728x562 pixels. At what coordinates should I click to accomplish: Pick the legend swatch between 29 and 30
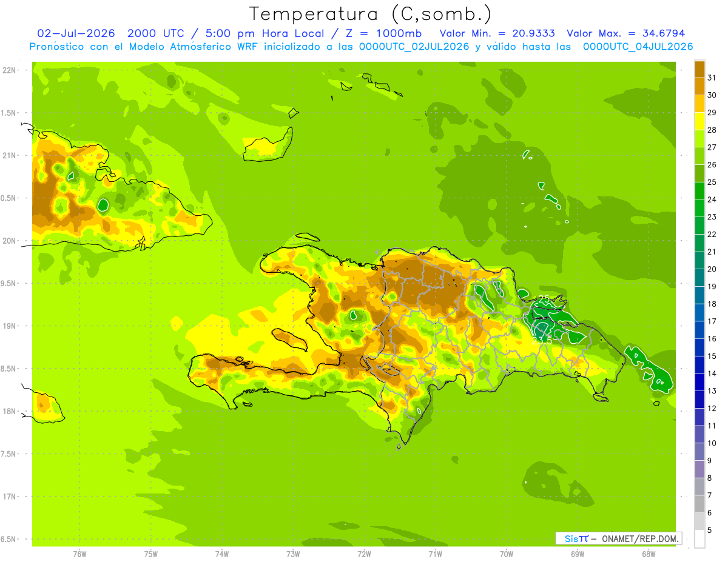click(699, 104)
